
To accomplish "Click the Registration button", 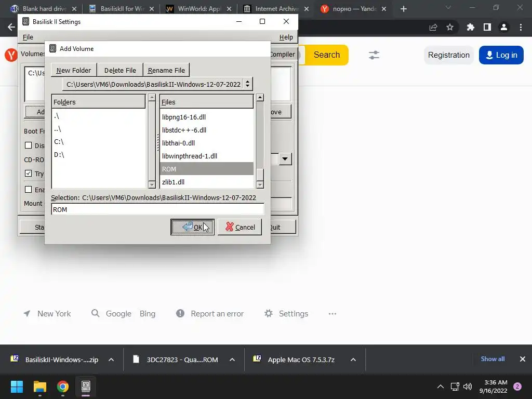I will [448, 55].
